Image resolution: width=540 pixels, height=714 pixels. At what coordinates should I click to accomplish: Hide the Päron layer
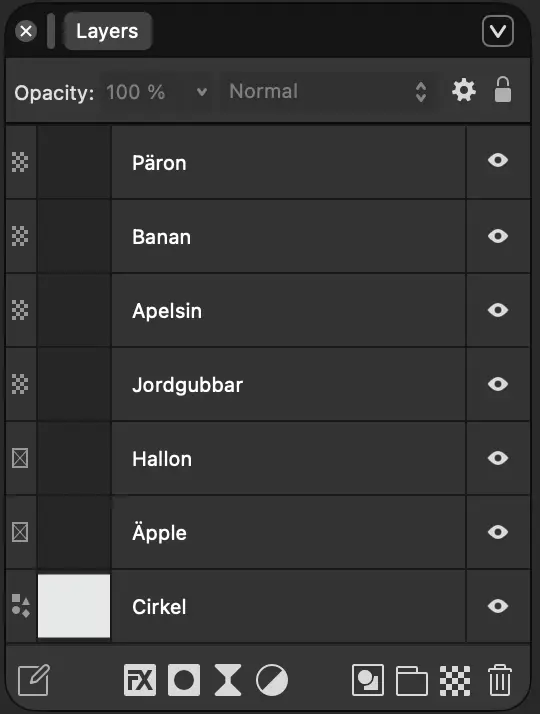coord(498,160)
